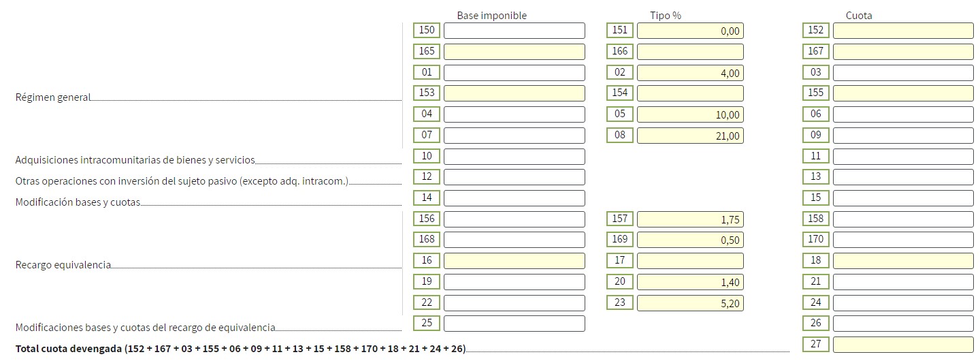The image size is (980, 361).
Task: Focus intracomunitarias Cuota field 11
Action: click(x=903, y=157)
